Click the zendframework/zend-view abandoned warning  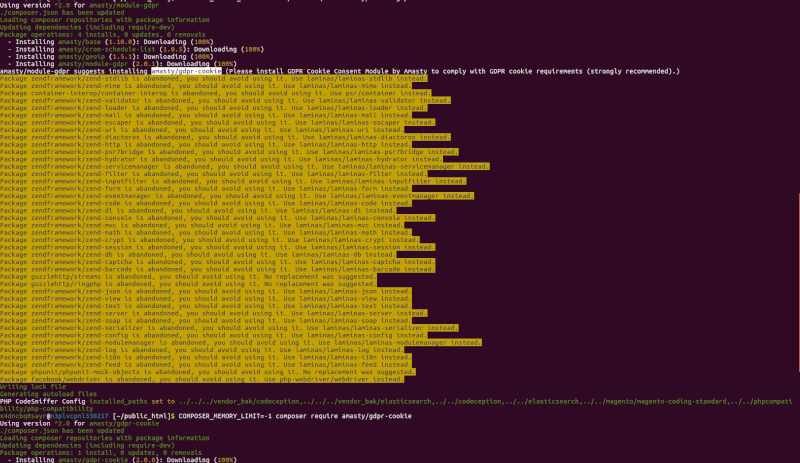[x=206, y=299]
